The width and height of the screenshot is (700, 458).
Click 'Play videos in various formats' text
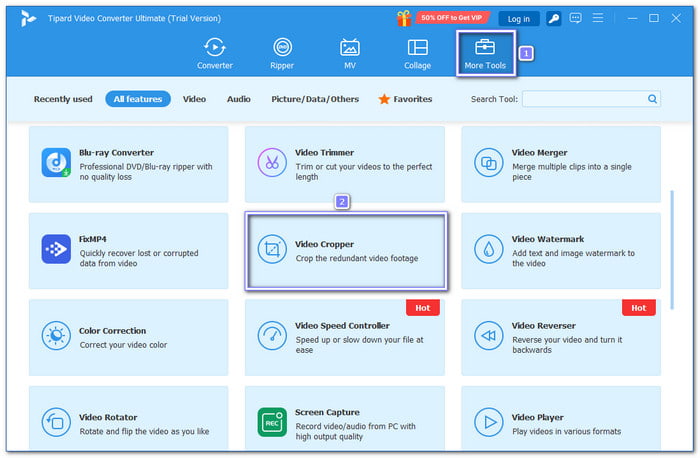coord(567,432)
